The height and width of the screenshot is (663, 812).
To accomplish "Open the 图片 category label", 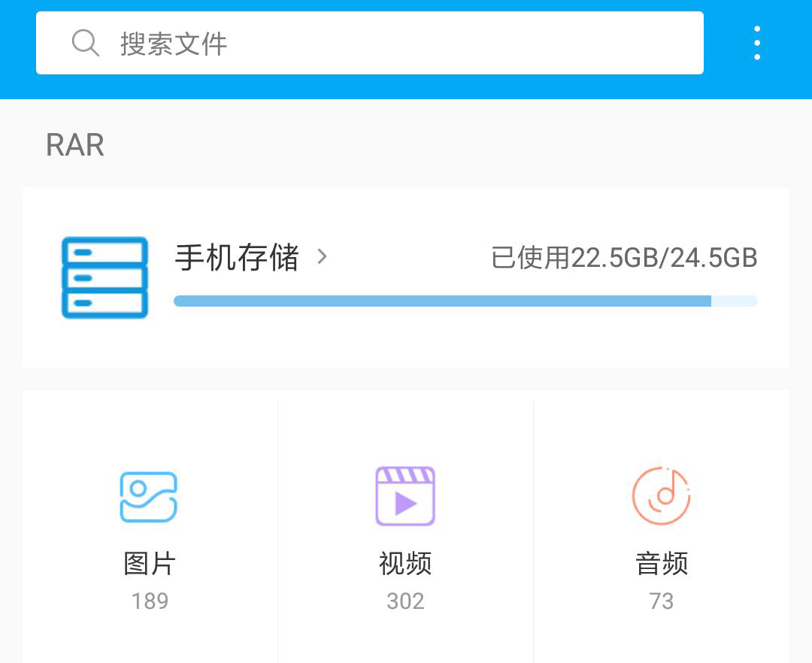I will click(149, 563).
